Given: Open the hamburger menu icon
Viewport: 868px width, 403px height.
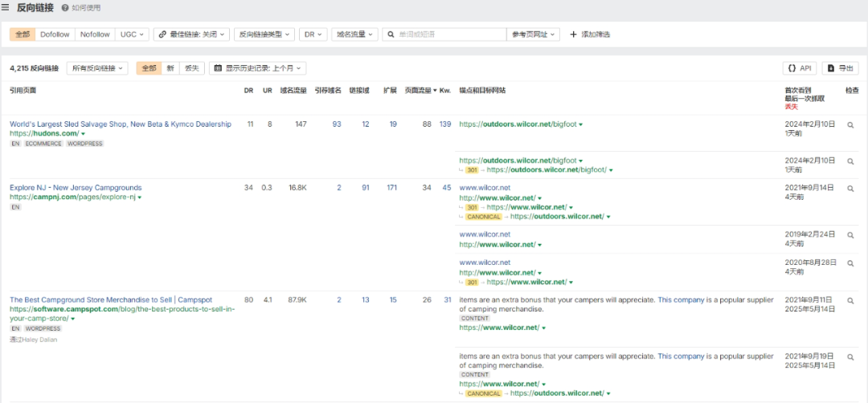Looking at the screenshot, I should click(x=6, y=8).
